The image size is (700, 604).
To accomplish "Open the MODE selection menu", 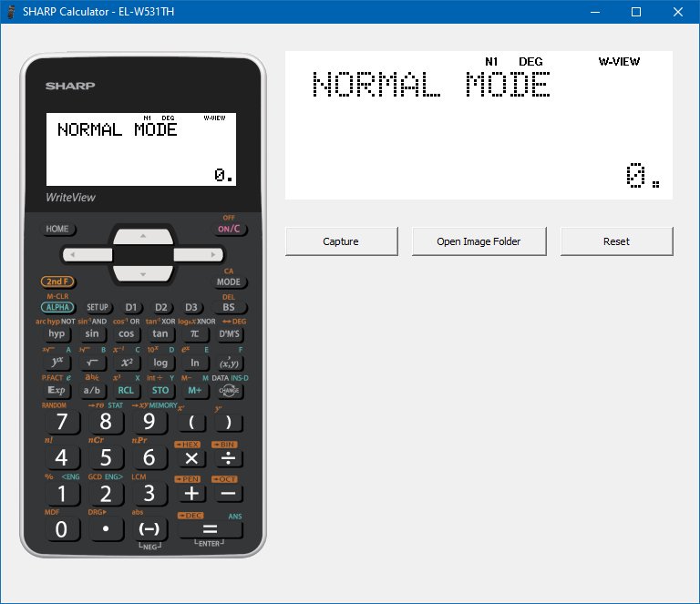I will [x=228, y=282].
